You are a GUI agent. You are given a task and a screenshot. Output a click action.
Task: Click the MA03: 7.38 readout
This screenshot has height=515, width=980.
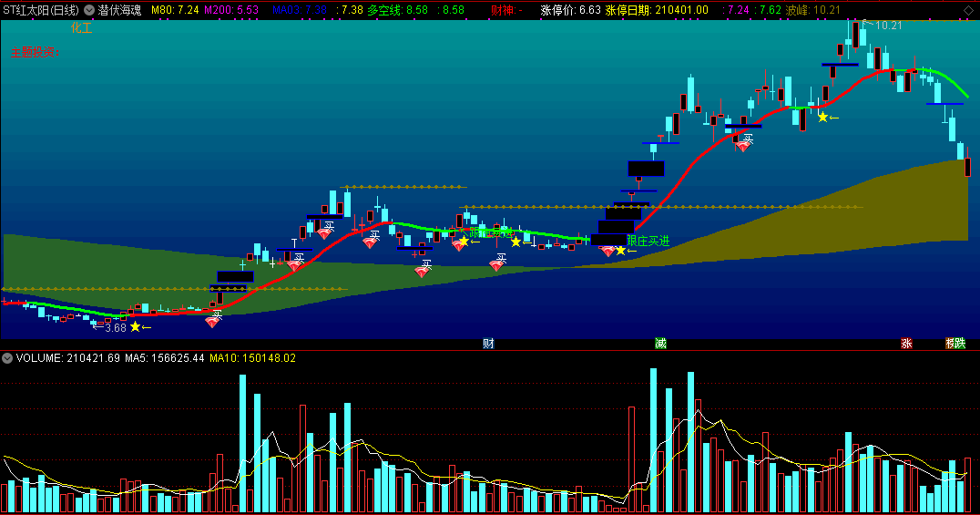click(300, 10)
